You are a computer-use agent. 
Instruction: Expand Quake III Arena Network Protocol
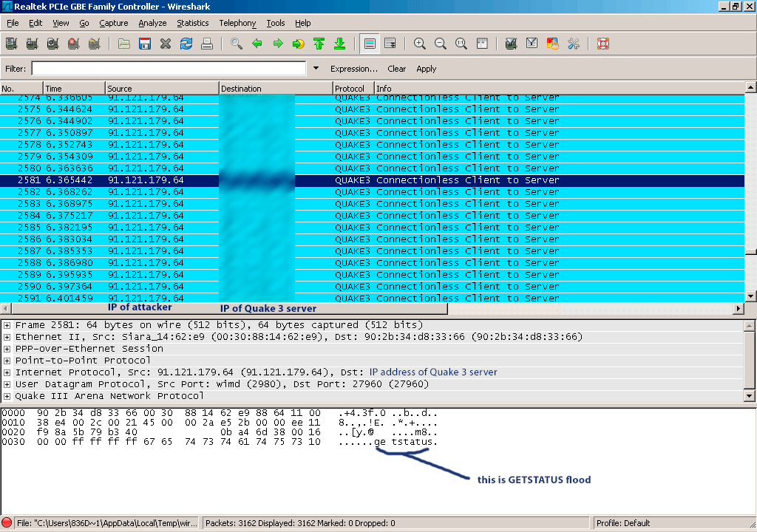pyautogui.click(x=7, y=396)
